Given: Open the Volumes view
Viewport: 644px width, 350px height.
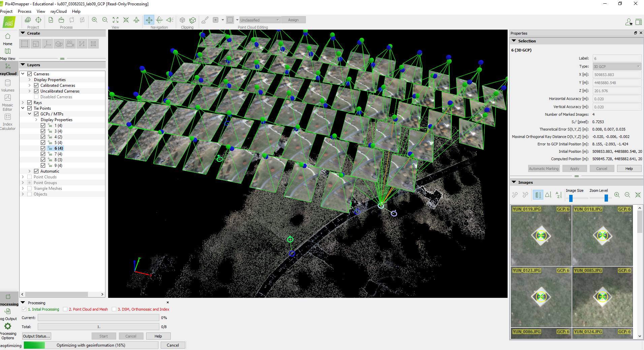Looking at the screenshot, I should 7,85.
